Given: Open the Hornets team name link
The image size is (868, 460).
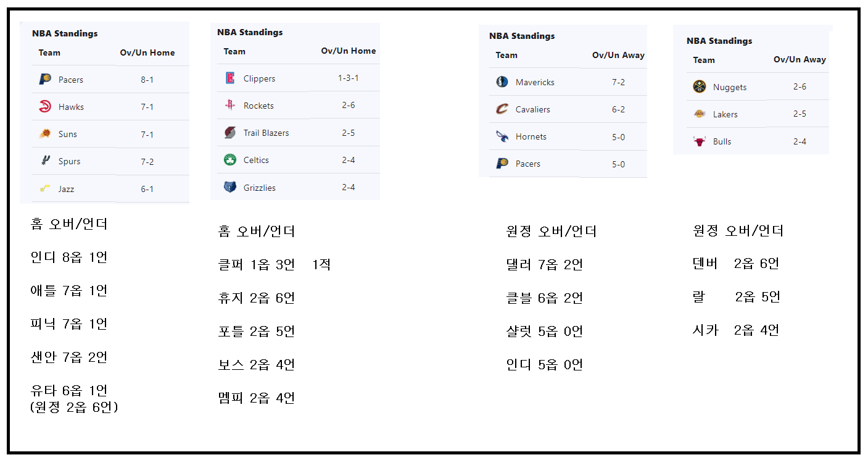Looking at the screenshot, I should click(531, 136).
